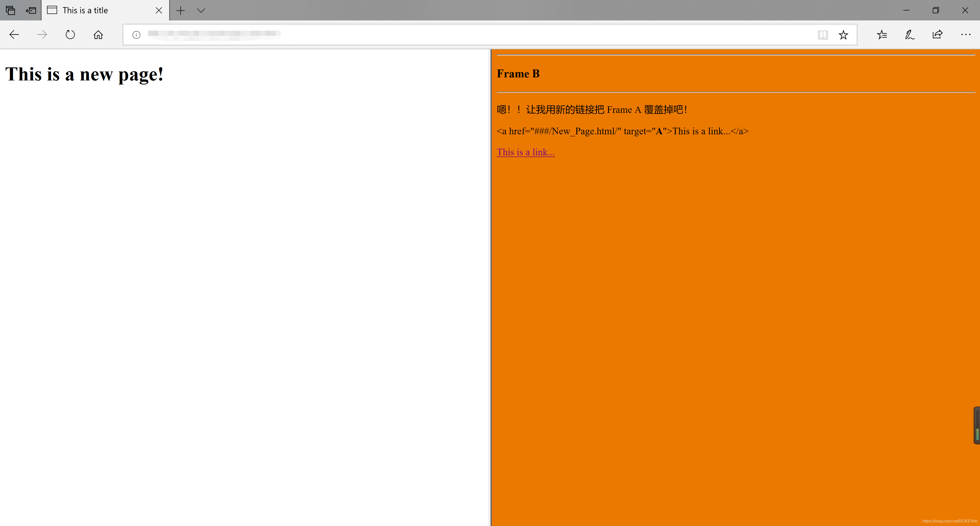Add page to favorites star
Image resolution: width=980 pixels, height=526 pixels.
843,35
